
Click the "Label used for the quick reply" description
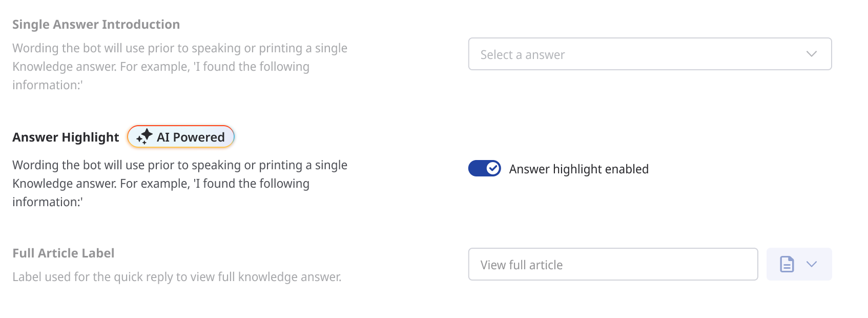[x=177, y=277]
